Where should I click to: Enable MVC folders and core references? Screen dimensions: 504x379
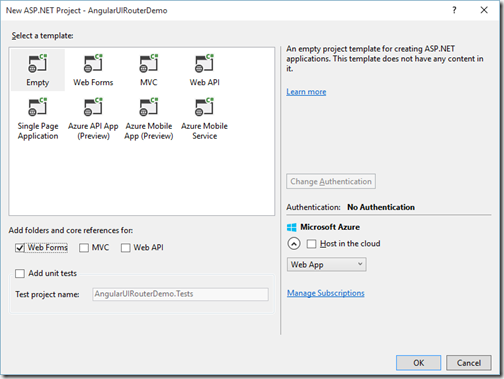[84, 248]
